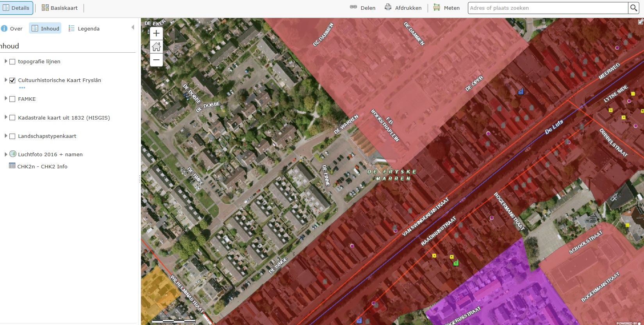Toggle the Details panel button
The image size is (644, 325).
point(16,8)
